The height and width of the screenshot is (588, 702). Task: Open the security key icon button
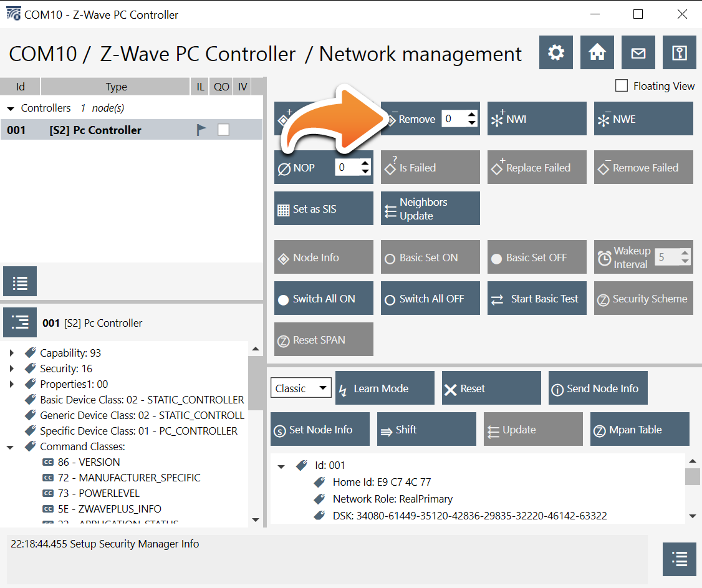[679, 52]
